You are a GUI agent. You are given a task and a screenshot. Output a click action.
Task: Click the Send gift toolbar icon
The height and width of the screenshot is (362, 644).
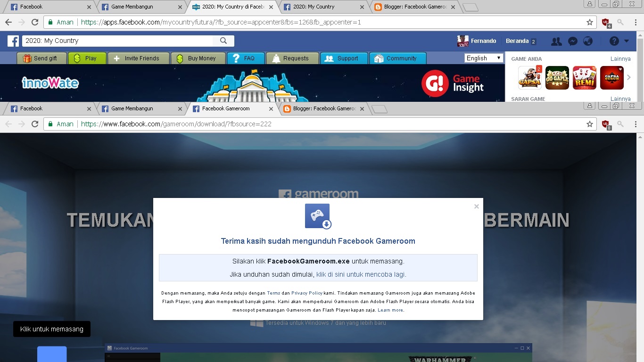coord(27,58)
